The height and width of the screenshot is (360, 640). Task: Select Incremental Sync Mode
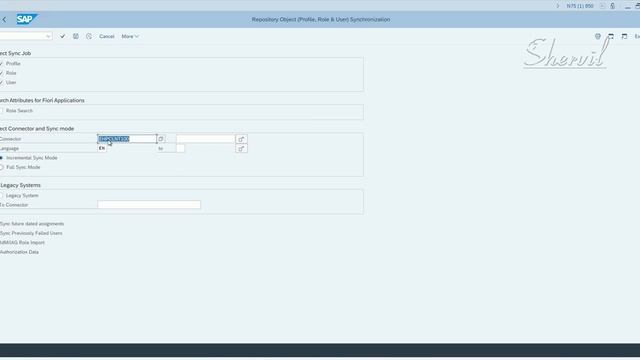pyautogui.click(x=2, y=158)
